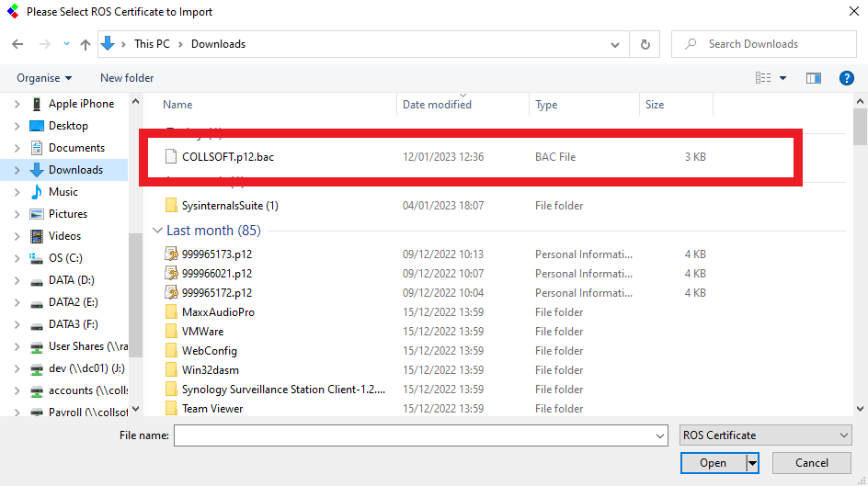This screenshot has height=486, width=868.
Task: Select the COLLSOFT.p12.bac file
Action: [x=227, y=157]
